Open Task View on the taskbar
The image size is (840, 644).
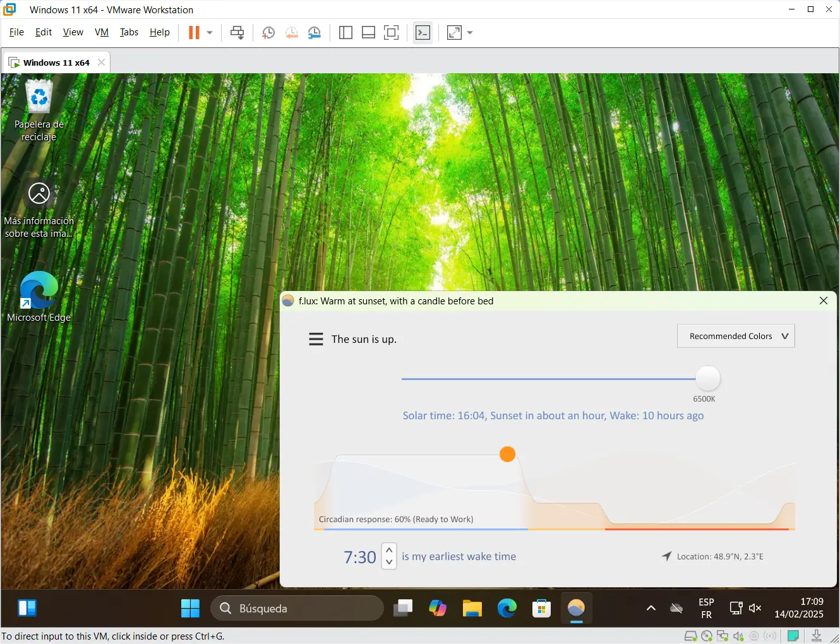point(403,608)
